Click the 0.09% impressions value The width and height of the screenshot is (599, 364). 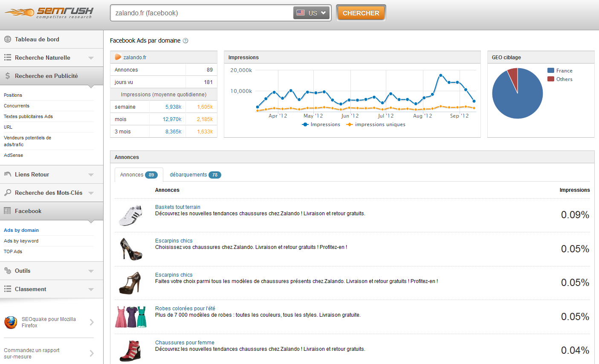[x=575, y=215]
